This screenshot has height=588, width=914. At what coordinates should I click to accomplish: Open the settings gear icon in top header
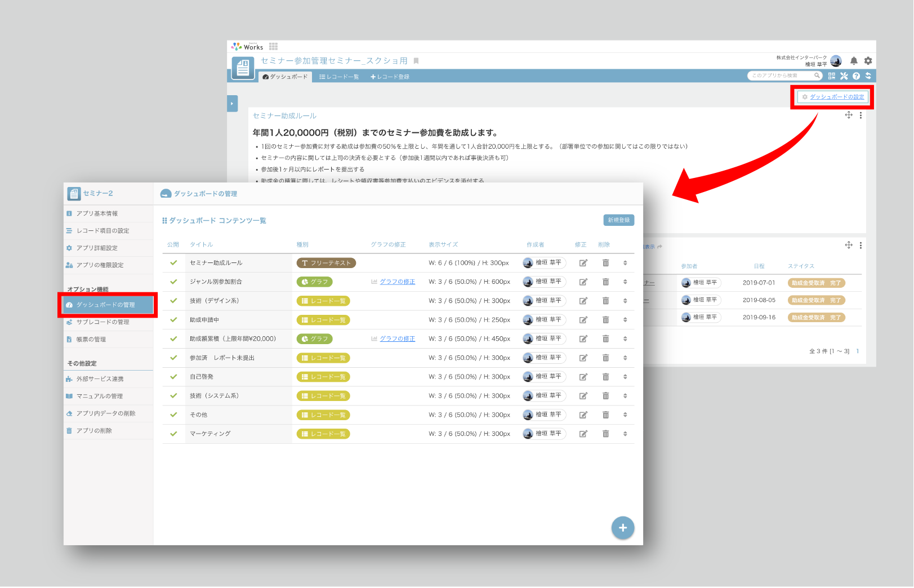pyautogui.click(x=868, y=61)
